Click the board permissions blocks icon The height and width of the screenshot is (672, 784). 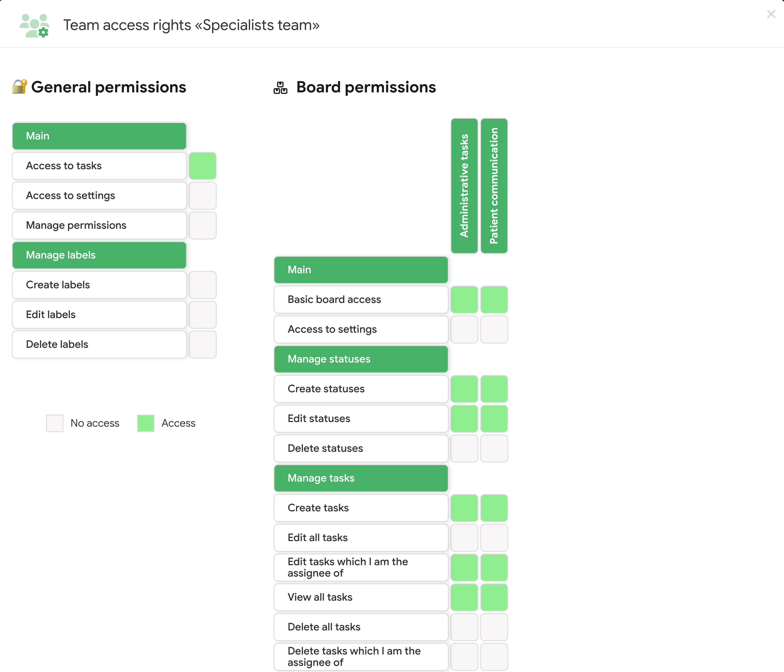tap(280, 88)
